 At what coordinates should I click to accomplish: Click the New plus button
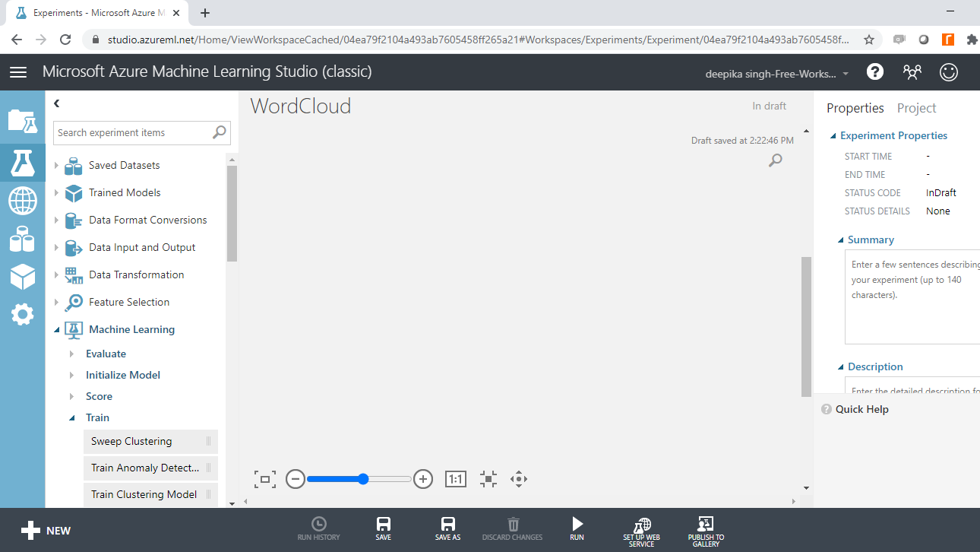(x=46, y=531)
